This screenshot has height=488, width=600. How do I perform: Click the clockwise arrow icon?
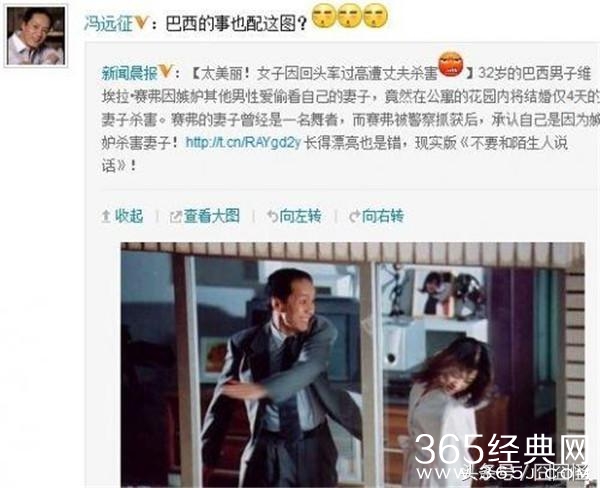(x=355, y=217)
